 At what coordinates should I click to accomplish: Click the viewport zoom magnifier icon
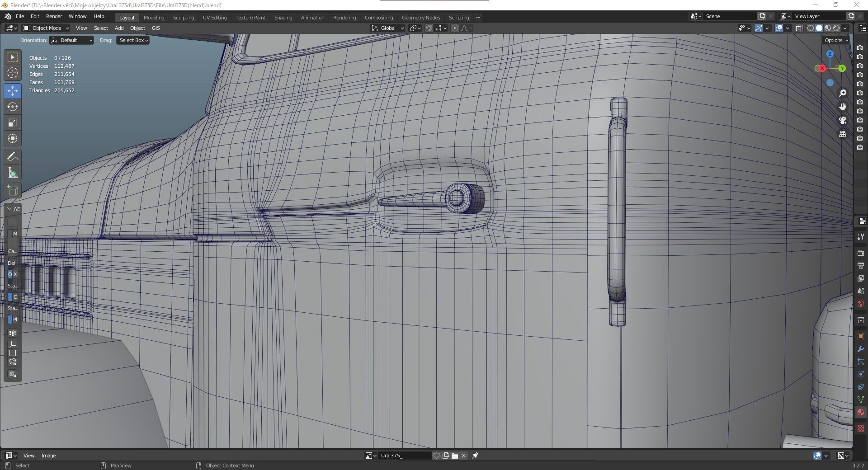[843, 93]
